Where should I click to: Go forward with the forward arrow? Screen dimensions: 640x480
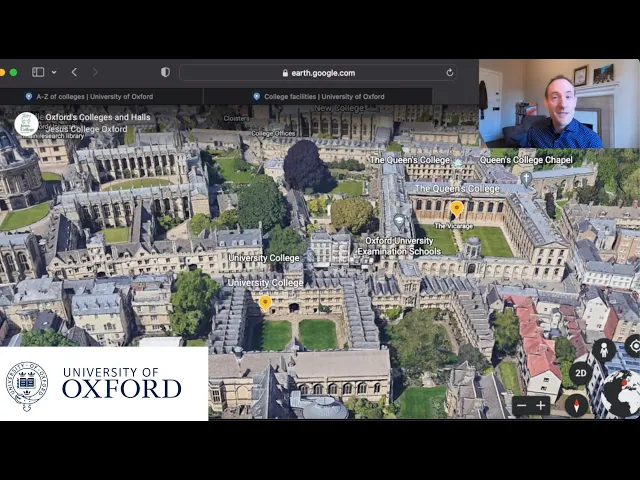[x=95, y=72]
